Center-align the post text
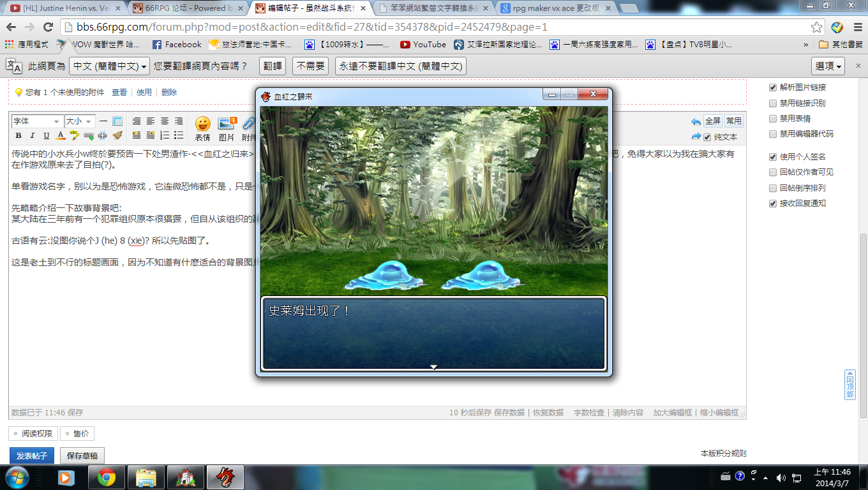 click(165, 121)
